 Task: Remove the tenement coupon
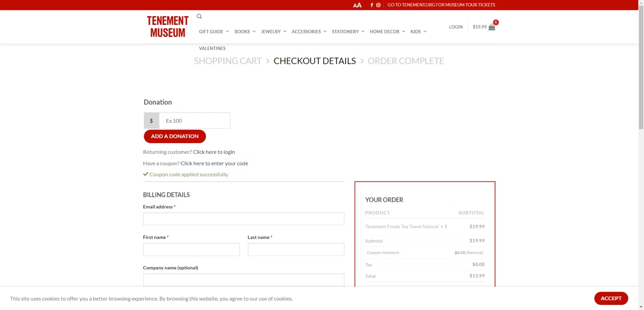(x=474, y=253)
